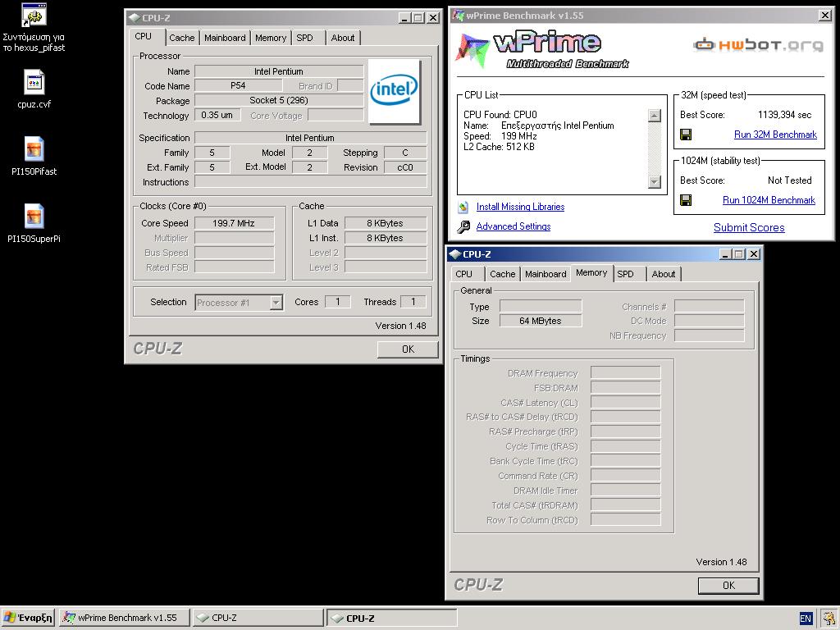
Task: Click the 'CPU Found: CPU0' line
Action: 500,115
